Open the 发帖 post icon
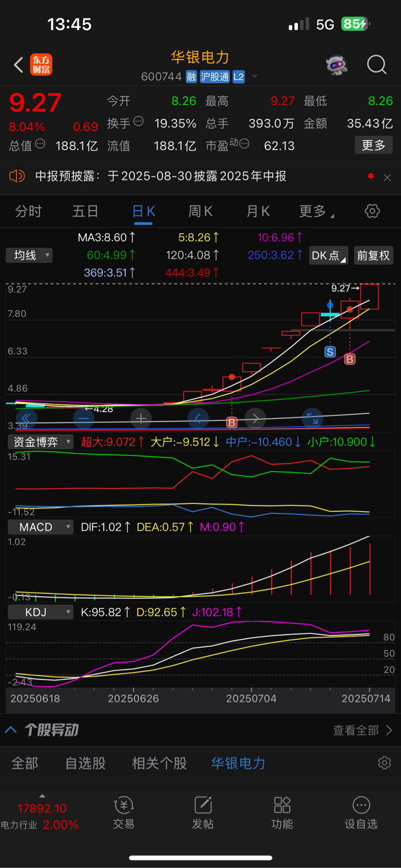401x868 pixels. tap(203, 813)
